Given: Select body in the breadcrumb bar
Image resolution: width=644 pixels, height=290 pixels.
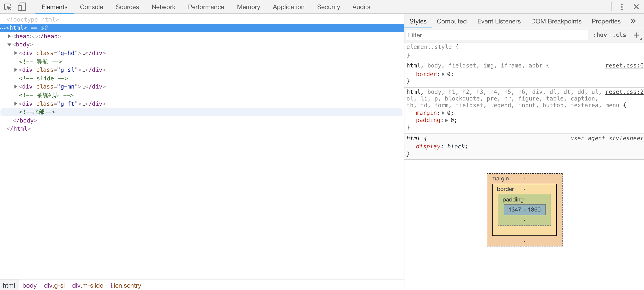Looking at the screenshot, I should coord(29,285).
